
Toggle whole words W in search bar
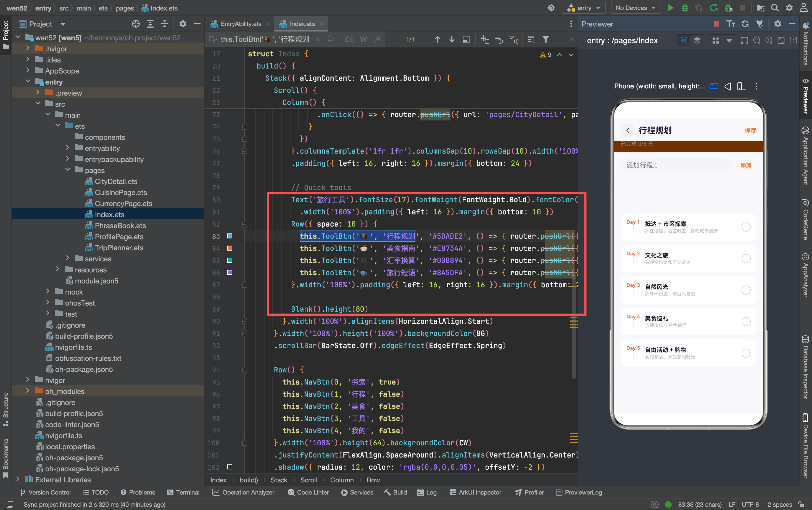click(363, 40)
